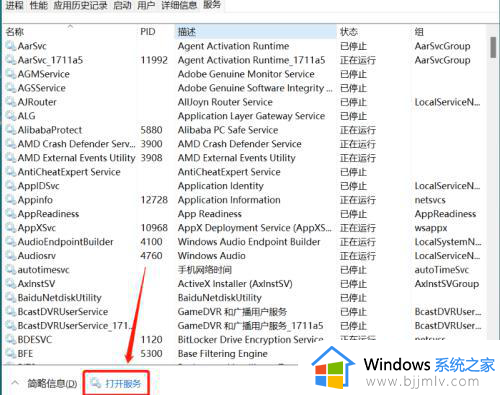500x395 pixels.
Task: Click PID 4760 of Audiosrv
Action: click(151, 256)
